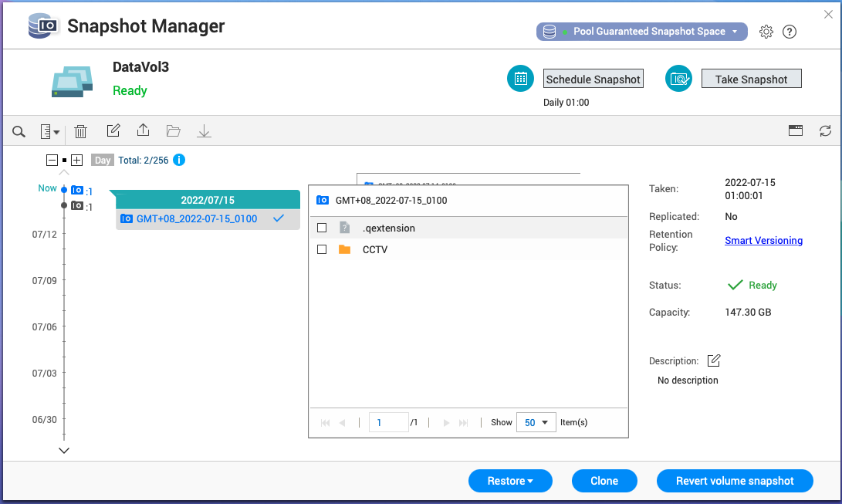Open the Smart Versioning link
842x504 pixels.
click(763, 240)
